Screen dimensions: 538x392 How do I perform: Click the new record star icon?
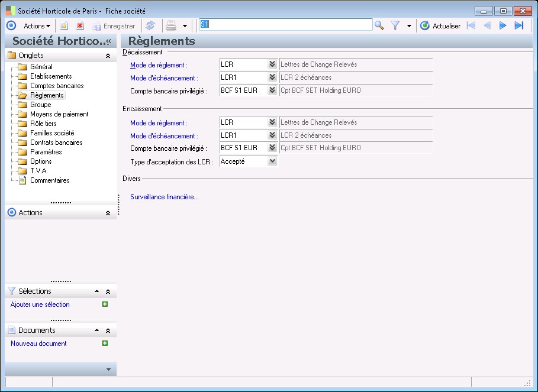pos(64,25)
